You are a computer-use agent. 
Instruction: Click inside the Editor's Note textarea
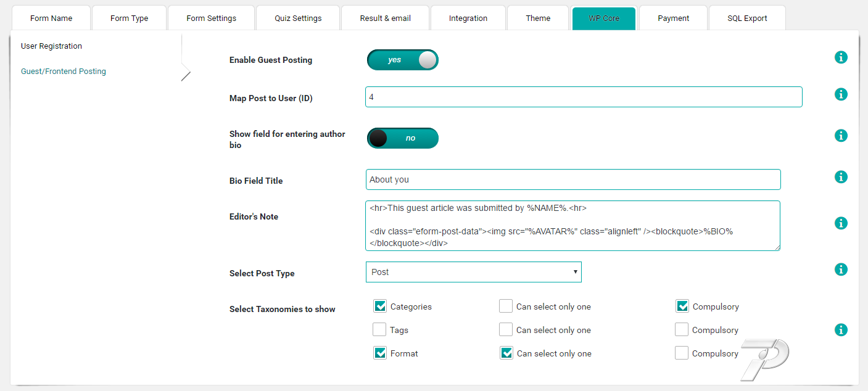pos(572,226)
